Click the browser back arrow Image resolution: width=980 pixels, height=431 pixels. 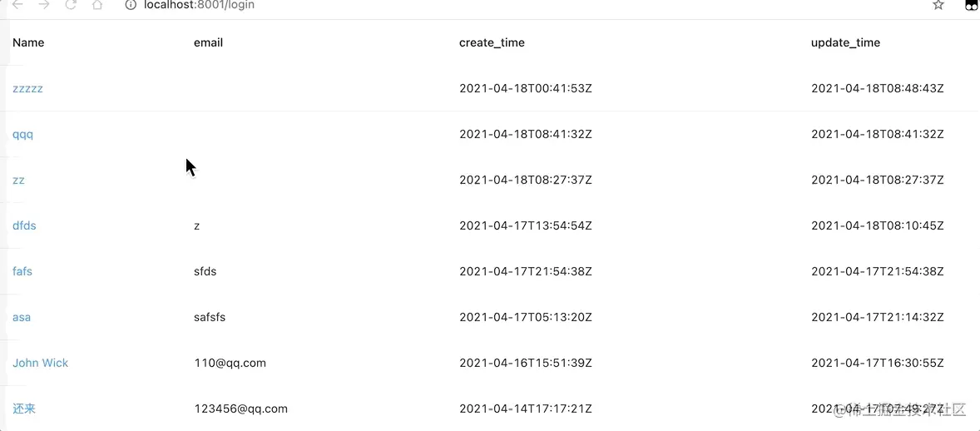(18, 5)
